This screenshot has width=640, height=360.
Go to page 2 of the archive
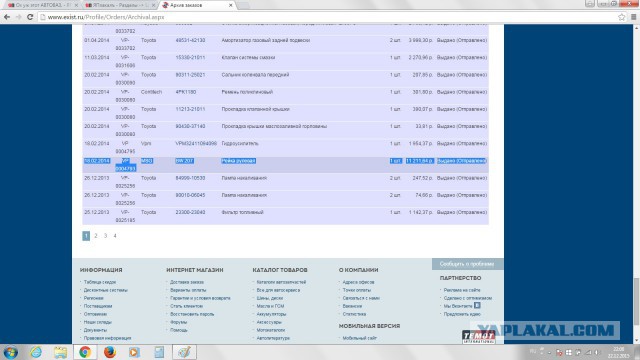(96, 236)
